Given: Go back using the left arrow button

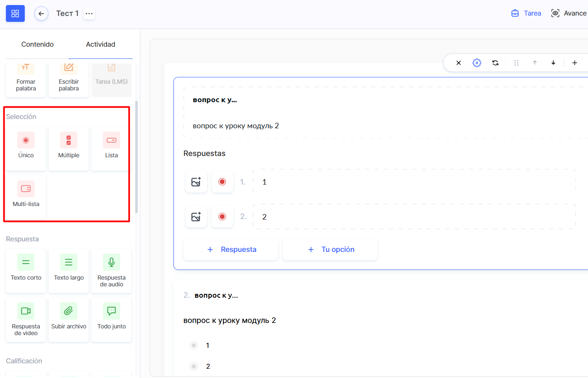Looking at the screenshot, I should tap(41, 13).
